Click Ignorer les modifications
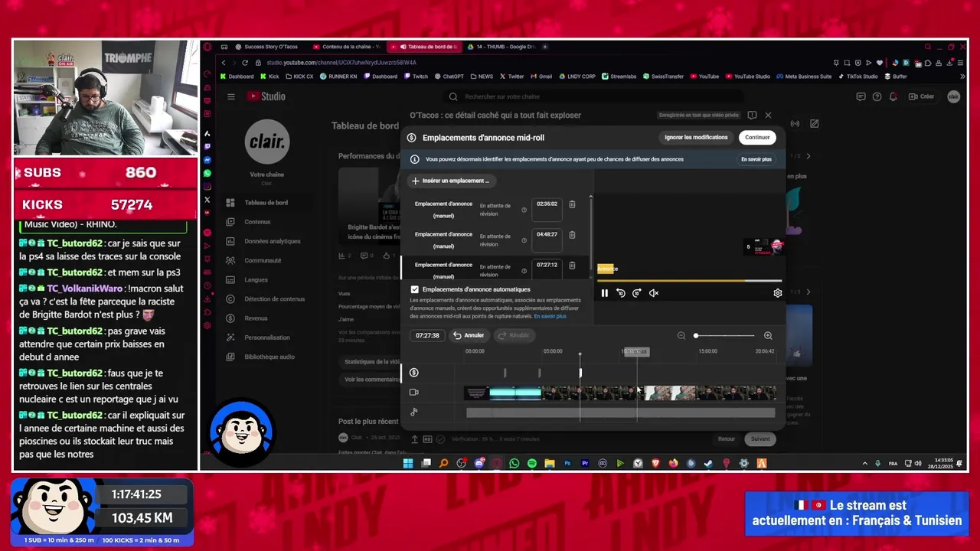The image size is (980, 551). point(696,138)
